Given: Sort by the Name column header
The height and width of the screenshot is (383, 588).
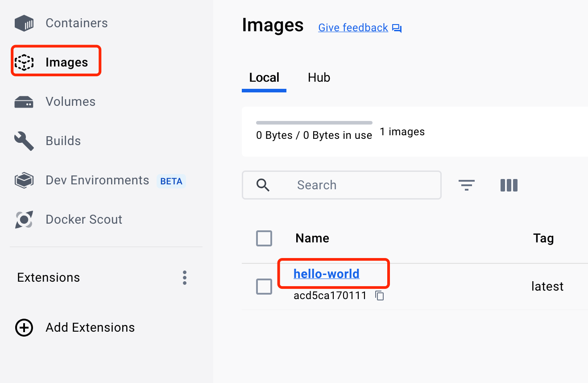Looking at the screenshot, I should point(312,238).
